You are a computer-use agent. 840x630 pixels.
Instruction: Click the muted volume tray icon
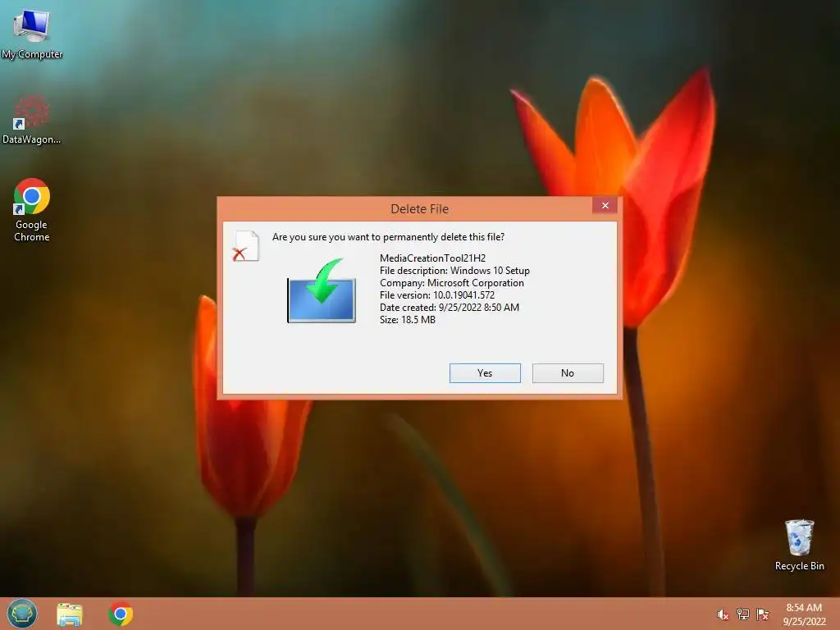[723, 614]
